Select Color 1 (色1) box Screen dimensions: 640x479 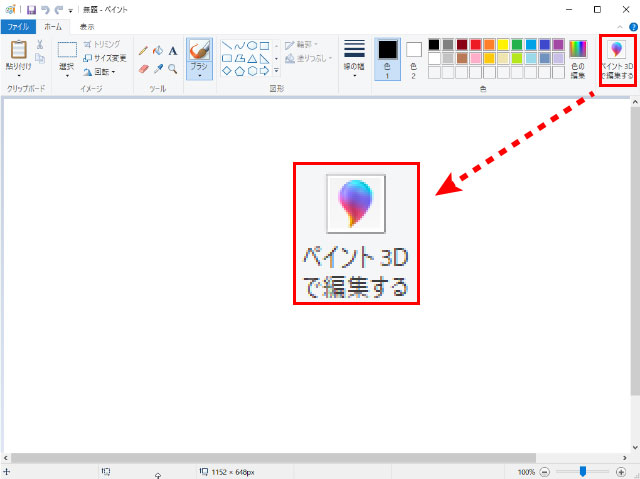387,59
